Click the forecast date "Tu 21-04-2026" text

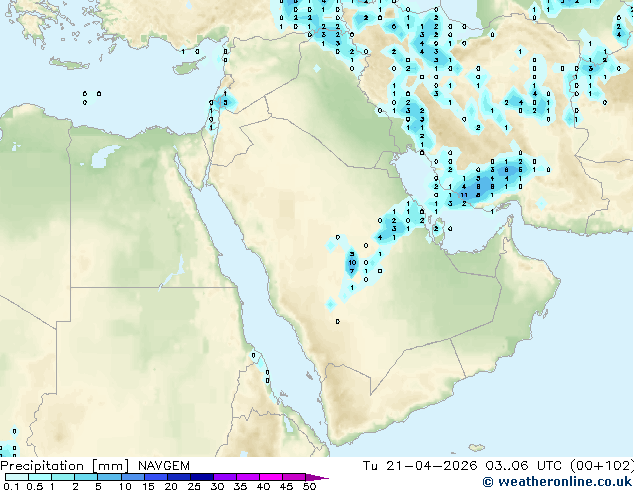420,466
